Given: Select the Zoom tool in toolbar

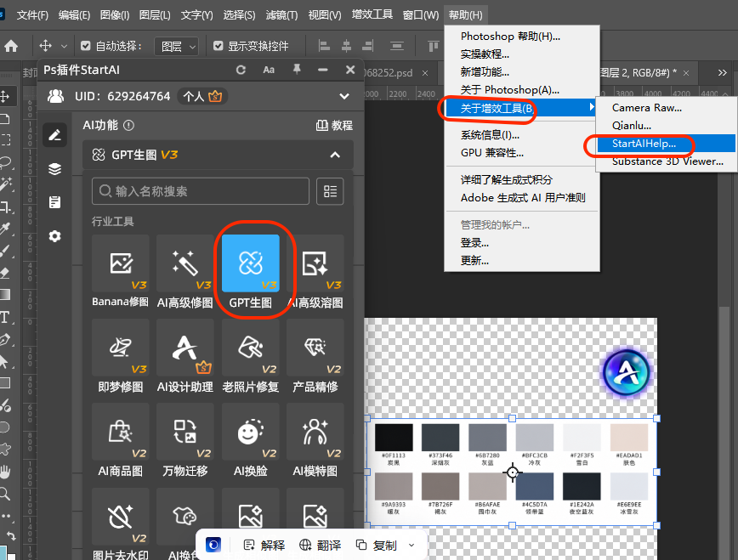Looking at the screenshot, I should 5,494.
